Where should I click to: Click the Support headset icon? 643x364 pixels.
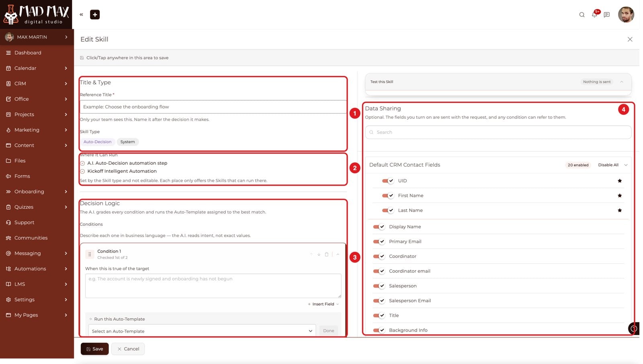click(8, 223)
